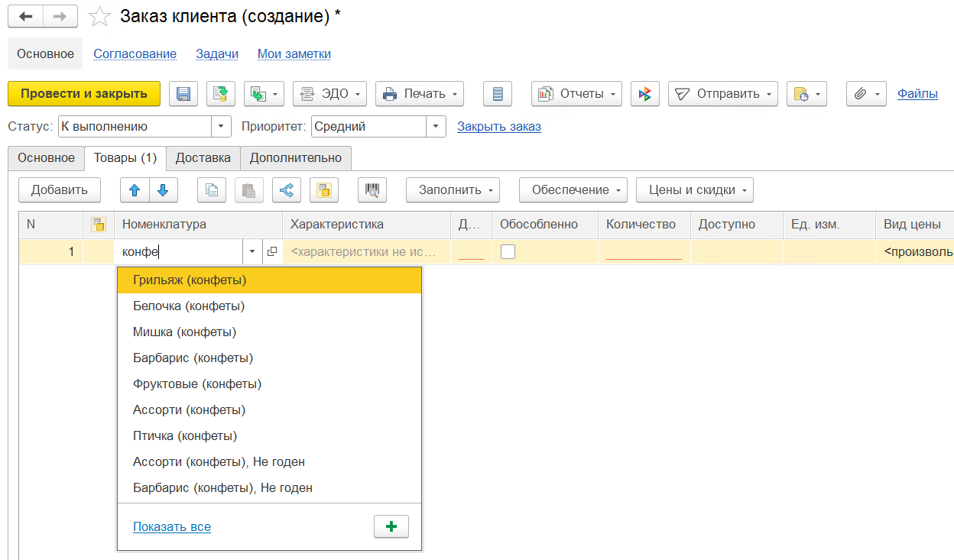Select Ассорти (конфеты) without Не годен suffix
Screen dimensions: 954x560
point(269,409)
